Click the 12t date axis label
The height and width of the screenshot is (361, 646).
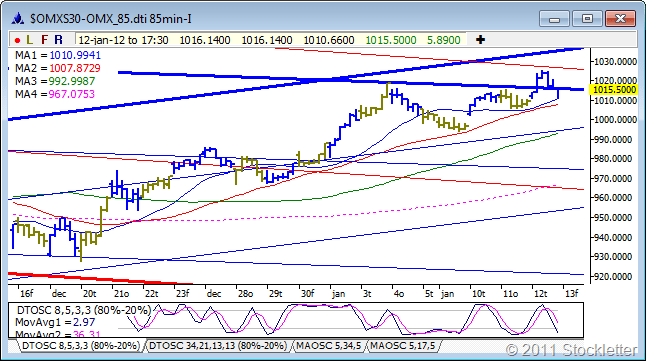pos(541,293)
